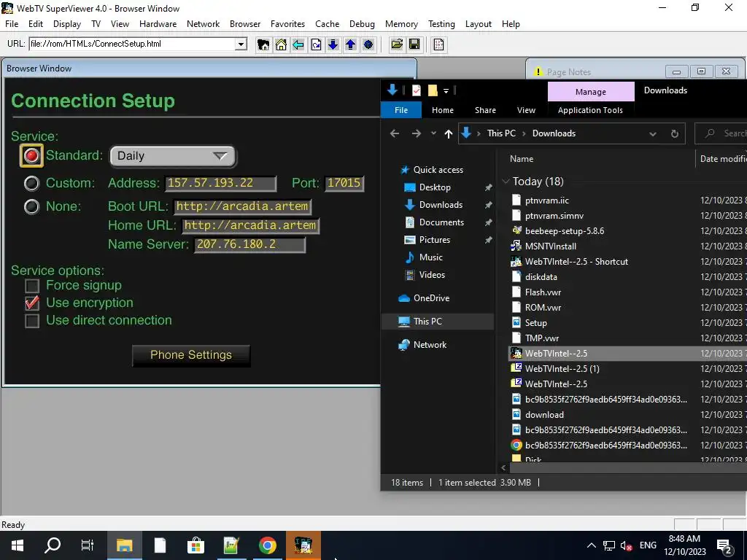Click the HTML source document toolbar icon
The width and height of the screenshot is (747, 560).
(x=438, y=44)
